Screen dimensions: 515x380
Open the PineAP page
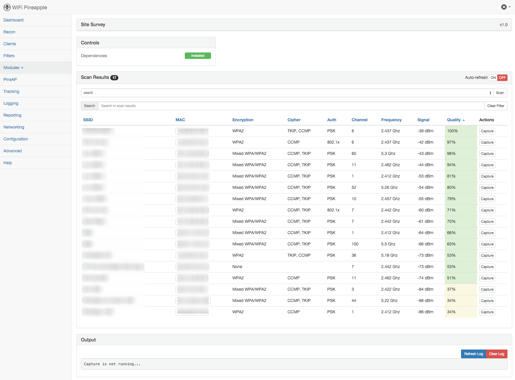point(10,80)
